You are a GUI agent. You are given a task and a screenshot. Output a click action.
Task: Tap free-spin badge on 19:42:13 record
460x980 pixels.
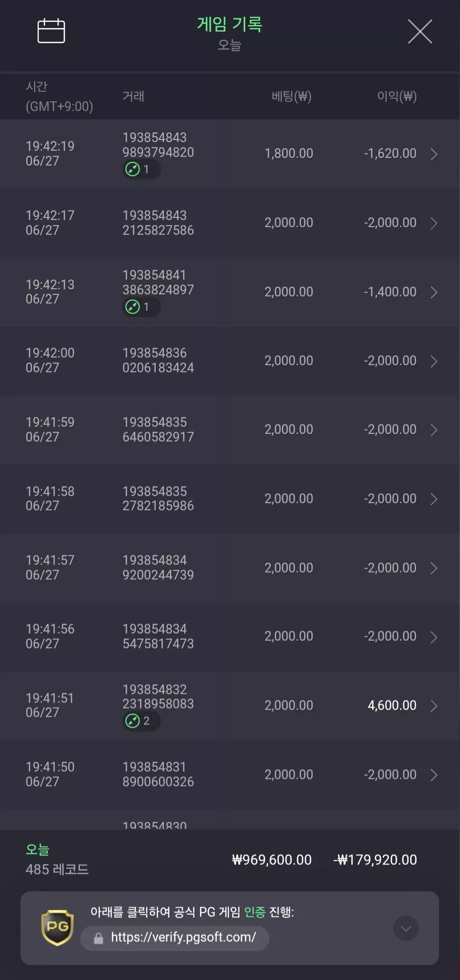[141, 307]
